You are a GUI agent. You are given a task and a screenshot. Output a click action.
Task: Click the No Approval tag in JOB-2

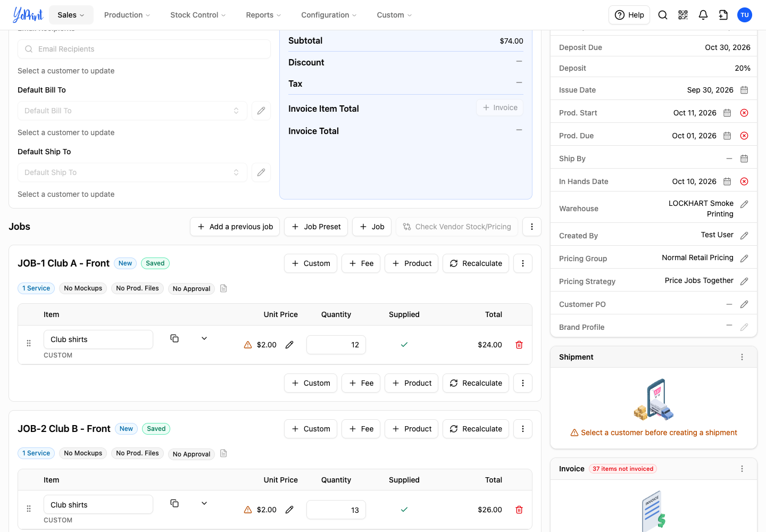pyautogui.click(x=191, y=454)
